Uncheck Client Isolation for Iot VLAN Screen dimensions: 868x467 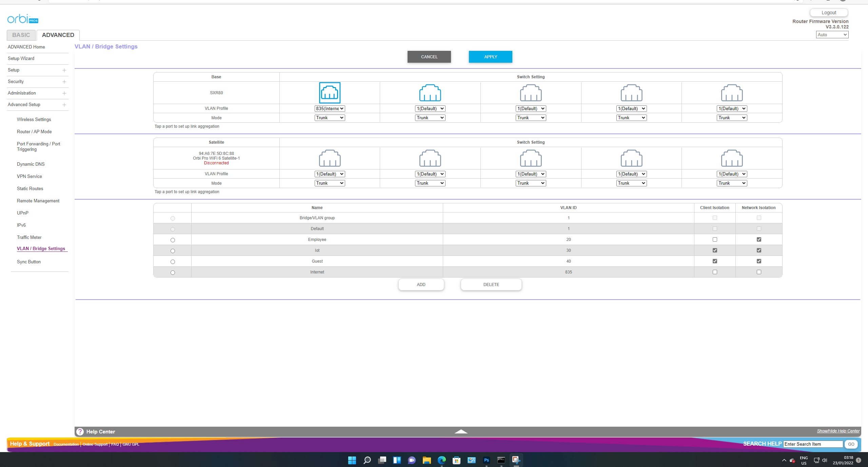715,250
